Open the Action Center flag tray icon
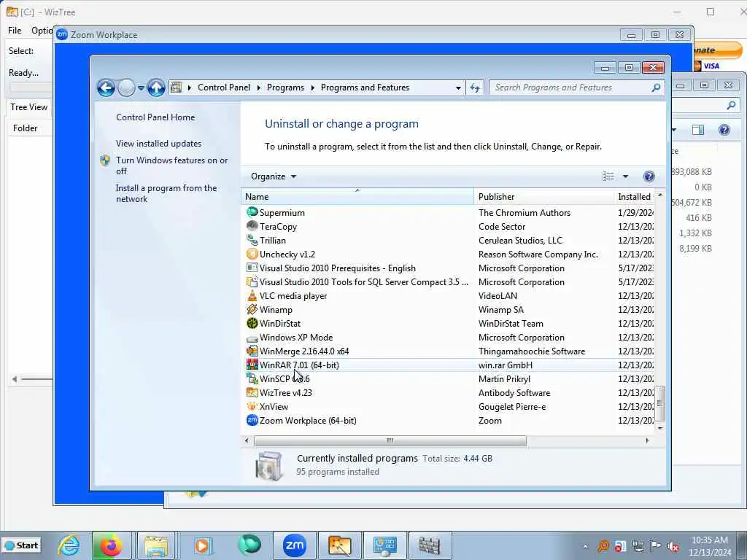This screenshot has height=560, width=747. 656,546
